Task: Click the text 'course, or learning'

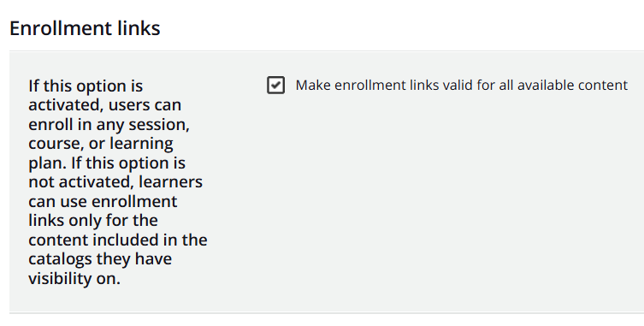Action: point(101,144)
